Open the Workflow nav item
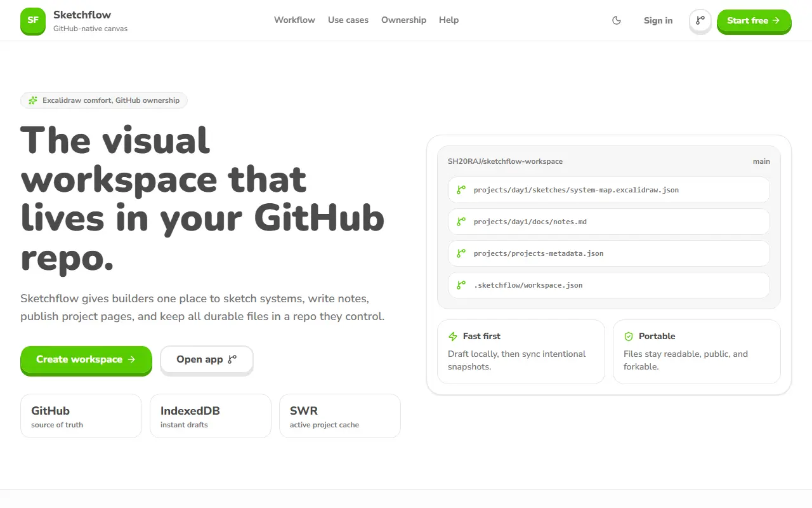The image size is (812, 508). [x=294, y=20]
